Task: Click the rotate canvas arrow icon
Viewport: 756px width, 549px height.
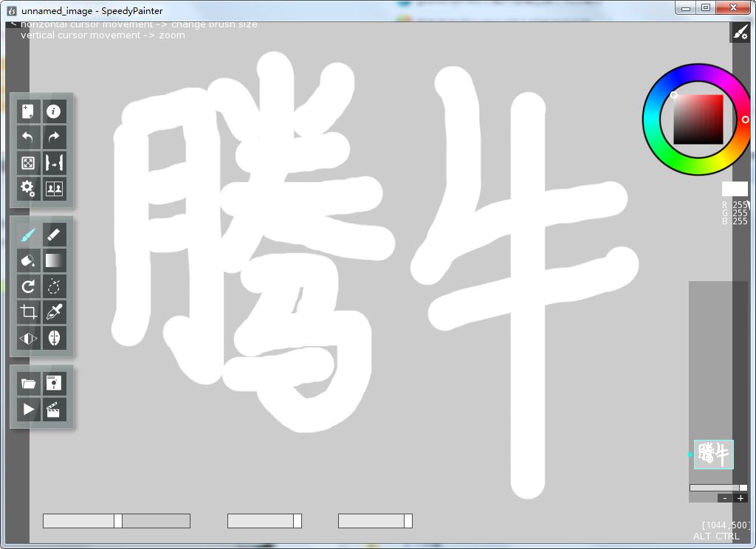Action: (x=28, y=287)
